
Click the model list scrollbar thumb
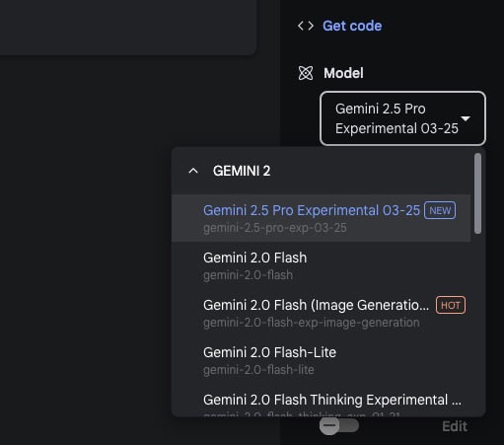pos(477,193)
